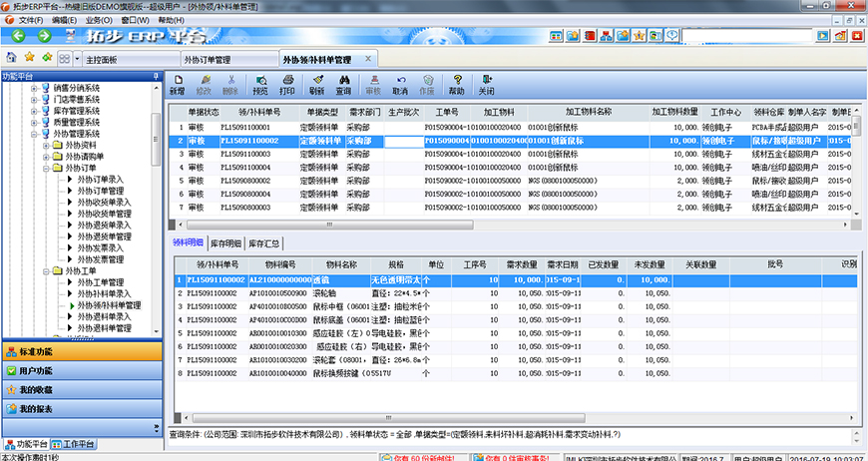Click the 用户功能 panel button
The width and height of the screenshot is (868, 461).
tap(80, 370)
